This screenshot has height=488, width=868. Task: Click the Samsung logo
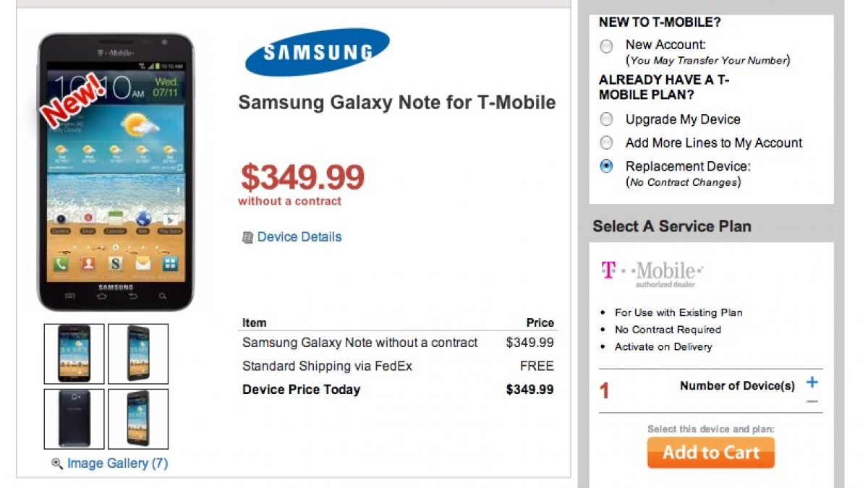click(318, 52)
